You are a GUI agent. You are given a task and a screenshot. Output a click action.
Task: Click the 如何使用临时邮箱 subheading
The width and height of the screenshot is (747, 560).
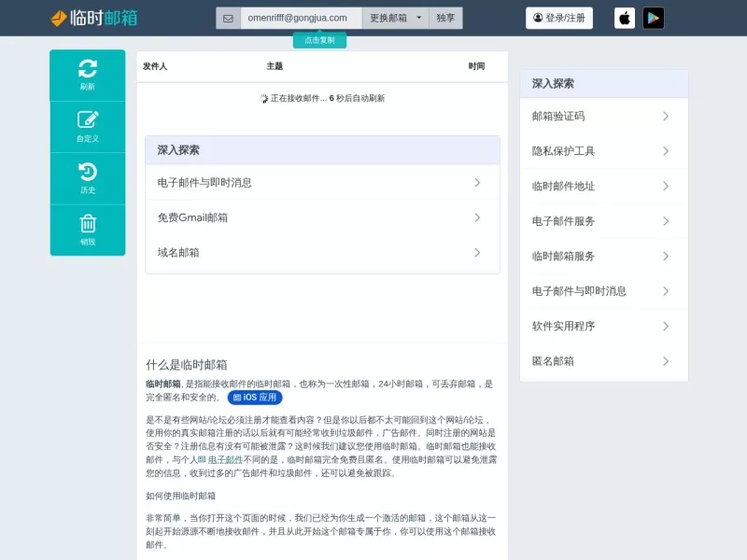click(180, 496)
